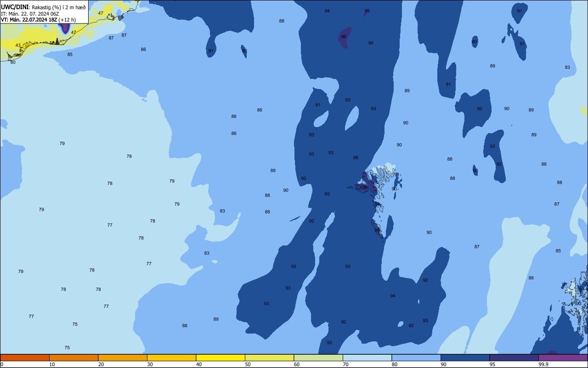
Task: Click the '0' legend tick label
Action: (2, 364)
